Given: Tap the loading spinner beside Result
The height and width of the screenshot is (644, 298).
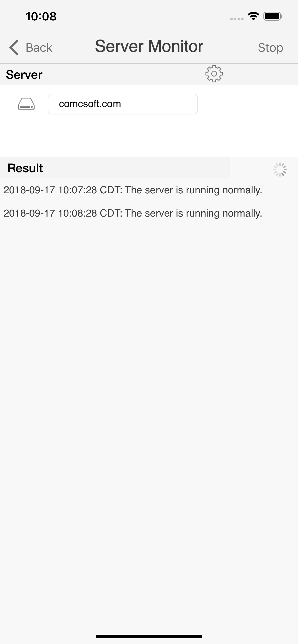Looking at the screenshot, I should point(280,170).
